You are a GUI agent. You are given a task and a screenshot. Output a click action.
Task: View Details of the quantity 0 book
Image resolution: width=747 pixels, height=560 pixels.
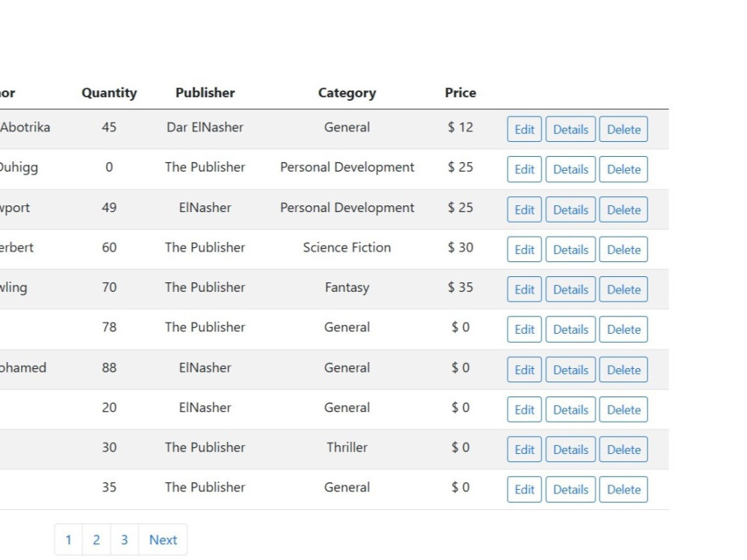570,169
